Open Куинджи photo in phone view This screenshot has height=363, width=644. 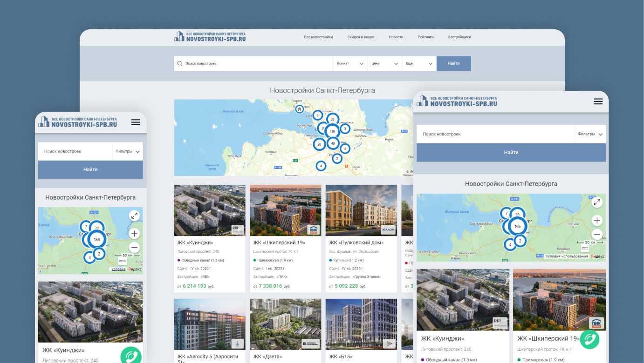[90, 312]
